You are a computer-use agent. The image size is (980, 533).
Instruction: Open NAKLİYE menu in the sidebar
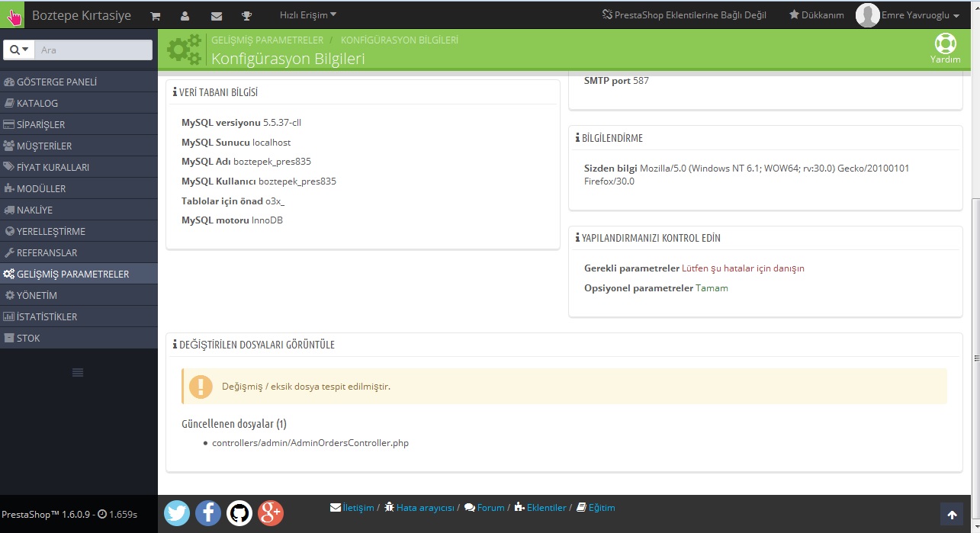click(79, 210)
